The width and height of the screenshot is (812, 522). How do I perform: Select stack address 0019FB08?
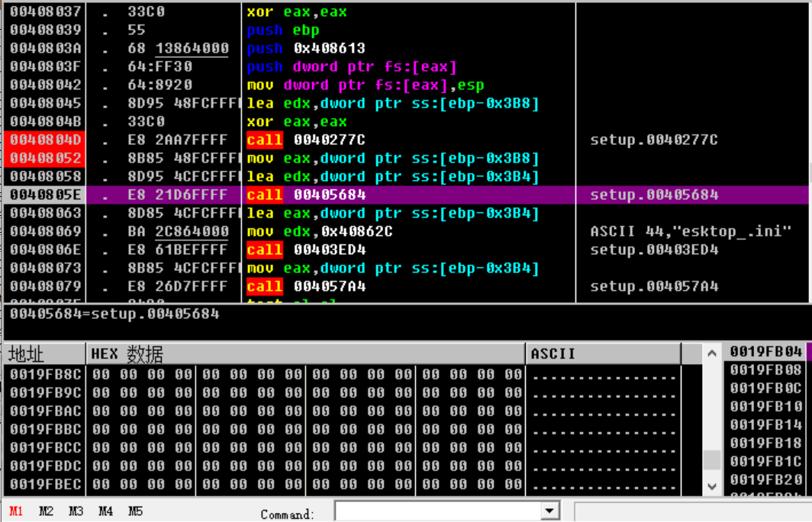pyautogui.click(x=766, y=369)
